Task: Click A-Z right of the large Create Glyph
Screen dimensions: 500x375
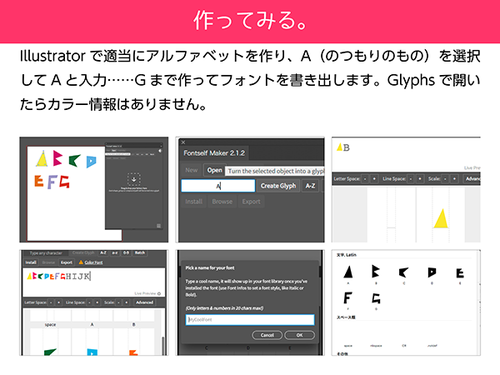Action: click(310, 186)
